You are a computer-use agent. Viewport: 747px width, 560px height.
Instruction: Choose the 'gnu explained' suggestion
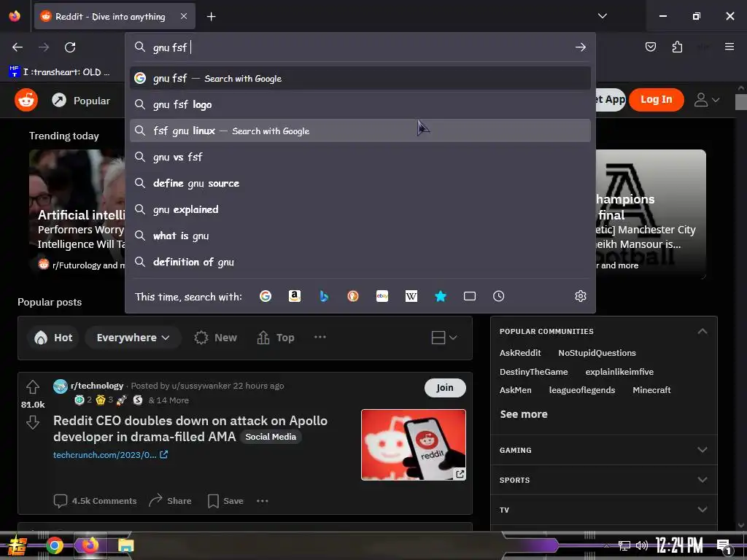click(360, 209)
